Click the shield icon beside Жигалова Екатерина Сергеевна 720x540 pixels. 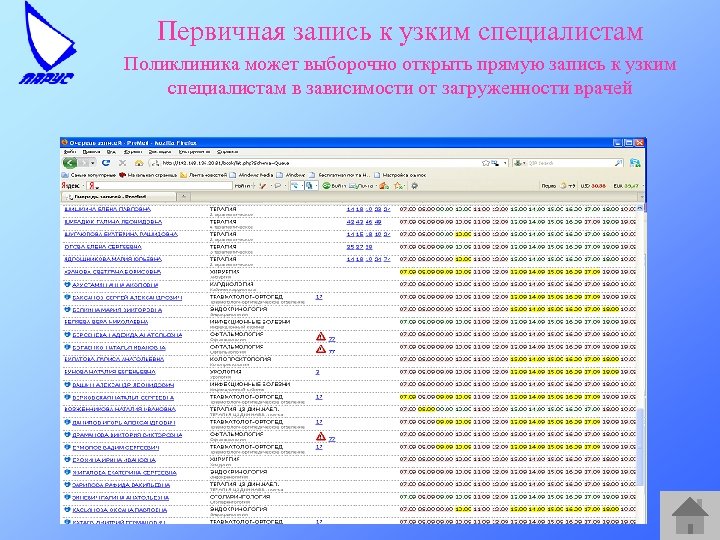tap(68, 472)
